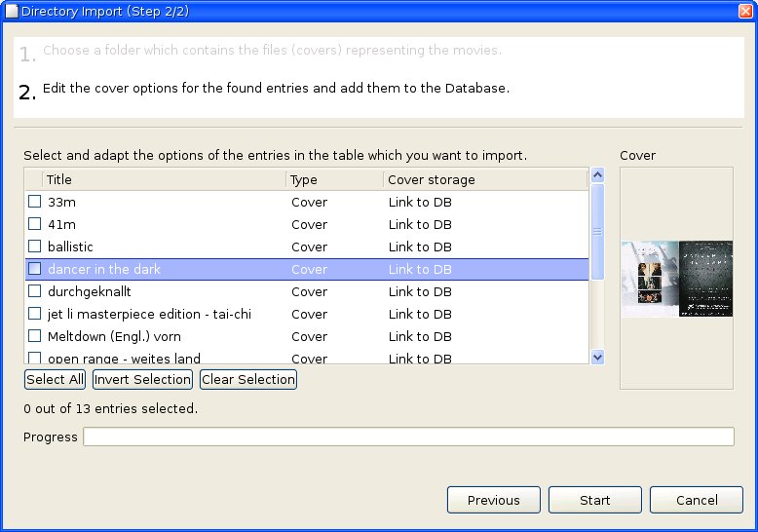Click the Cover storage column header

484,179
